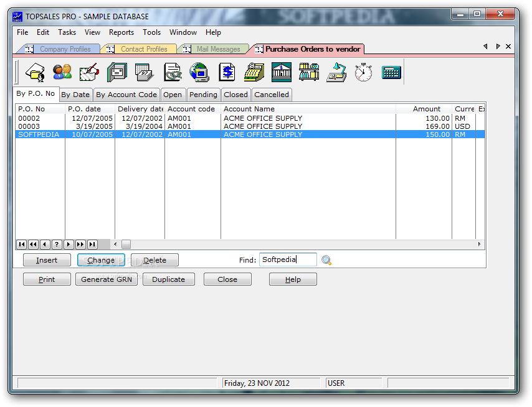Open the inventory shelves toolbar icon

pyautogui.click(x=309, y=72)
